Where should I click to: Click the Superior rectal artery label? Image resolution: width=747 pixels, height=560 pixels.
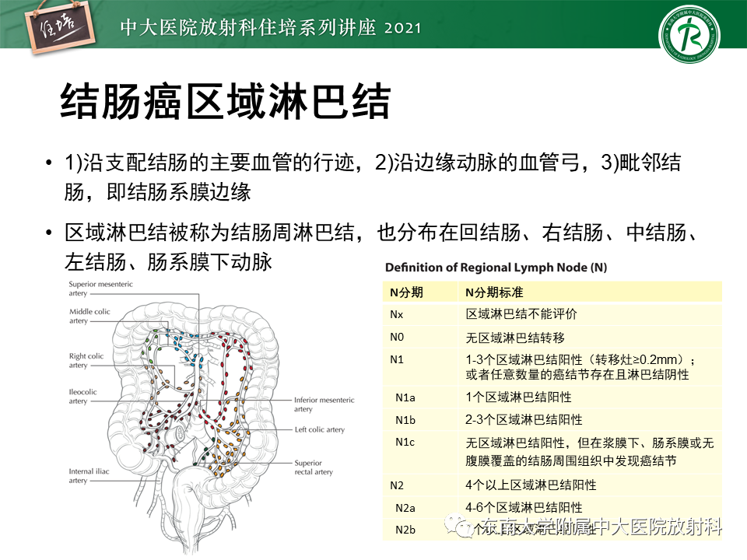(x=314, y=467)
